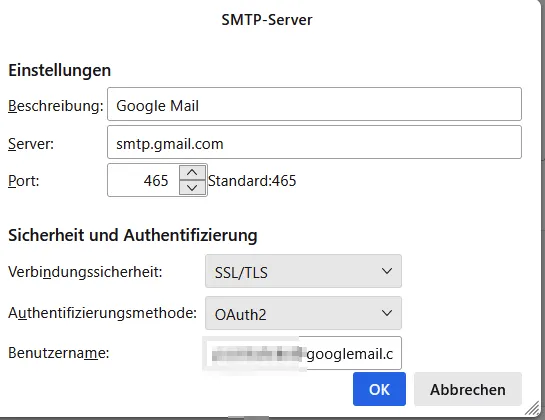Cancel the dialog with Abbrechen
Image resolution: width=545 pixels, height=420 pixels.
468,389
